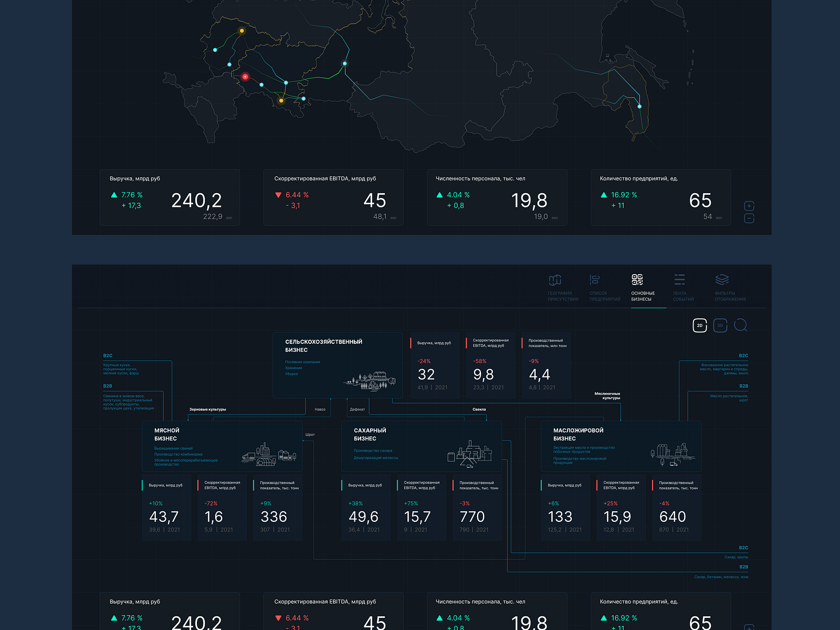Open the Масложировой бизнес title
The image size is (840, 630).
pyautogui.click(x=578, y=434)
